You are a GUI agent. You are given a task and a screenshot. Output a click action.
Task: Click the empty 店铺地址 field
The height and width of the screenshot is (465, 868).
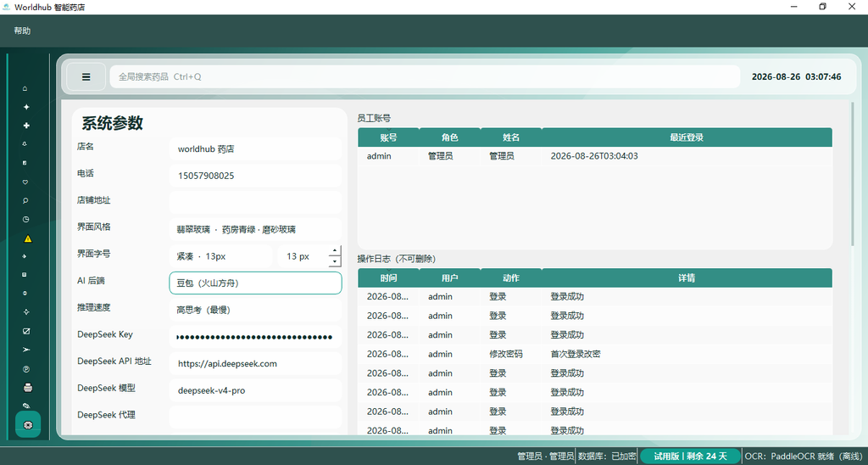point(255,202)
